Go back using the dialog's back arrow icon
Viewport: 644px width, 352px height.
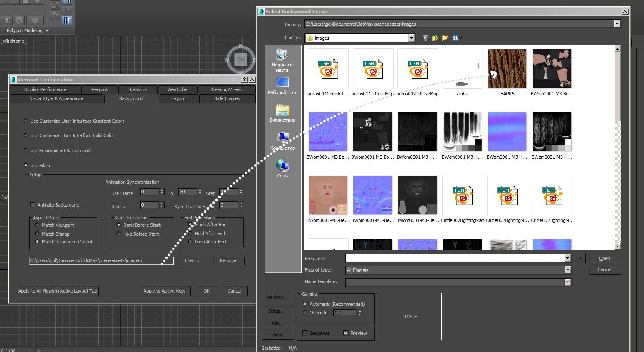coord(425,38)
